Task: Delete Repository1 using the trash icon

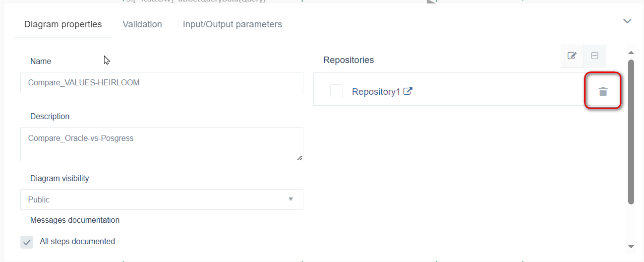Action: point(603,91)
